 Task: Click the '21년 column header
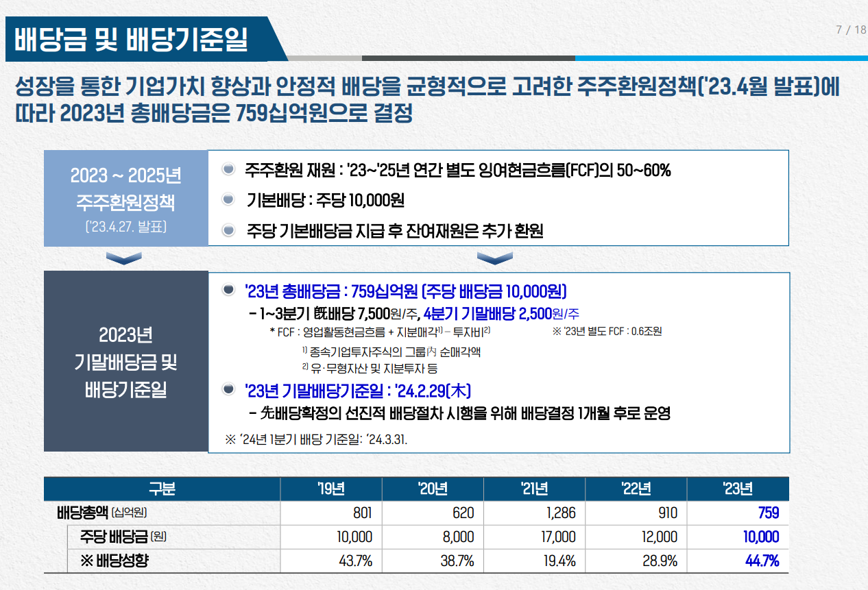coord(534,489)
